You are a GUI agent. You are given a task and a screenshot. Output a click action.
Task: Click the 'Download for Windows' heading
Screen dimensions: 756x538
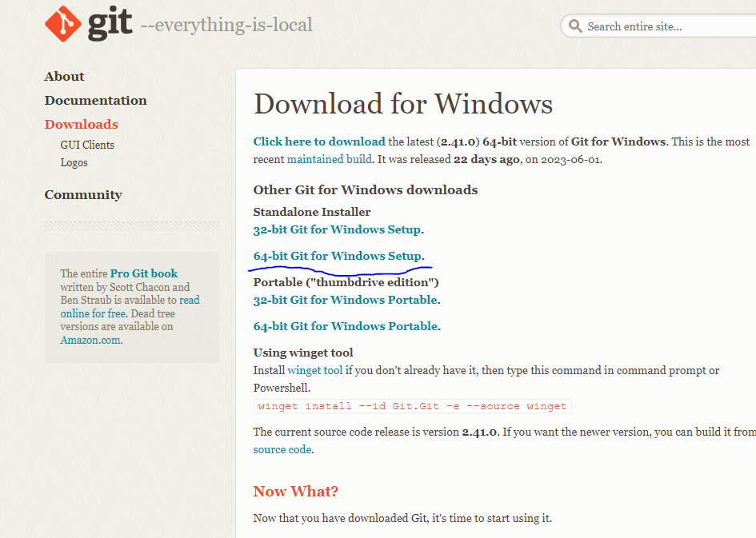403,104
